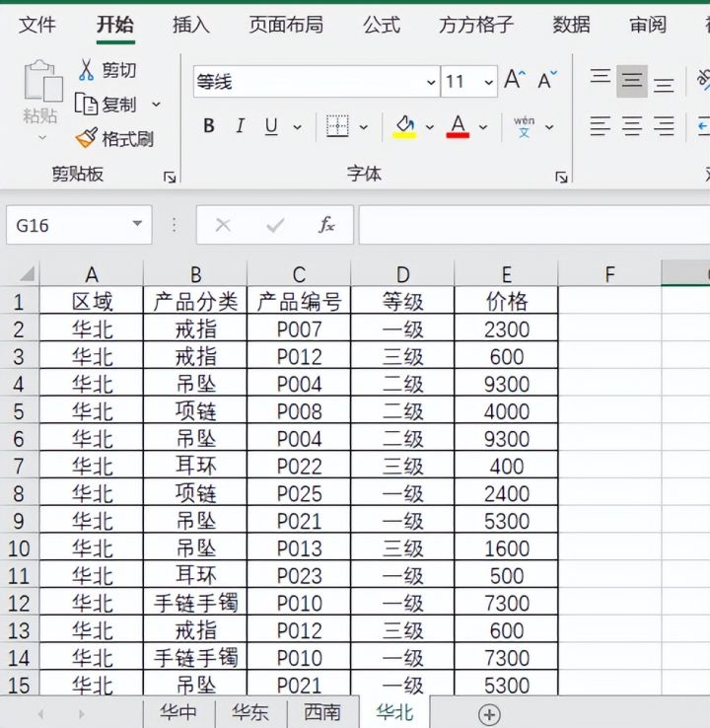Click 耳环 cell in row 11
The width and height of the screenshot is (710, 728).
195,576
